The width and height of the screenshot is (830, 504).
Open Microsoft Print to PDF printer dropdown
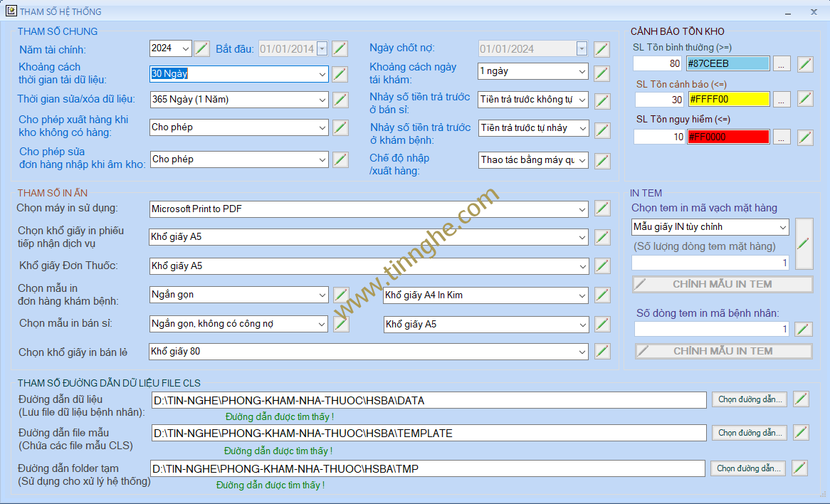click(x=582, y=210)
